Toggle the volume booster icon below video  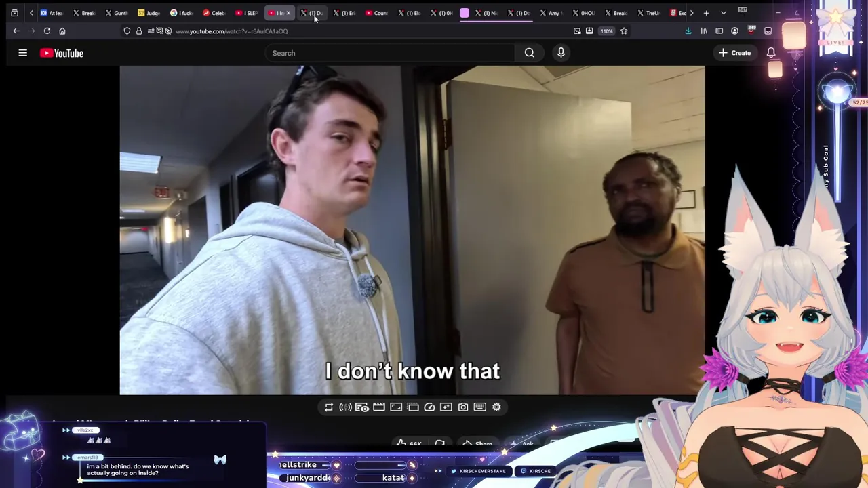pyautogui.click(x=345, y=407)
